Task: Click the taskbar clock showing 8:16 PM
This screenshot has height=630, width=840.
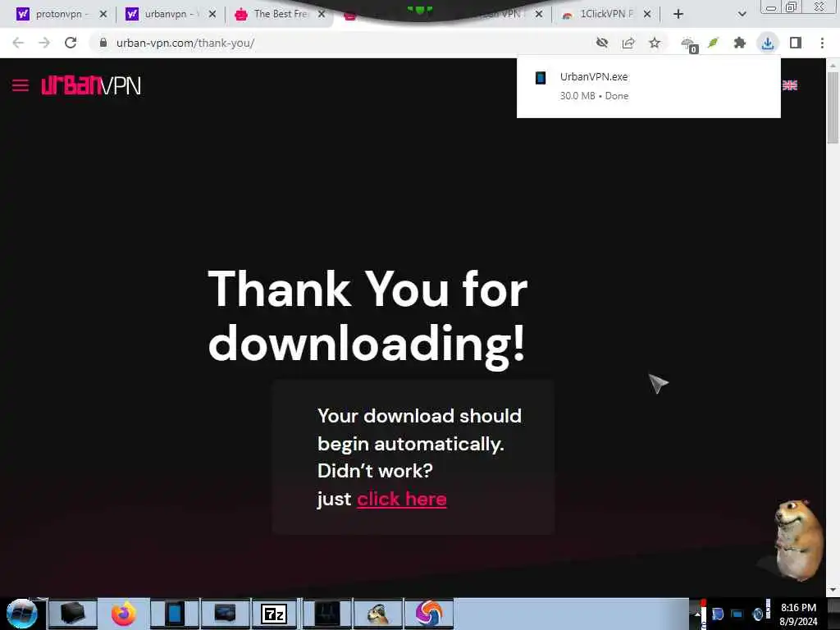Action: pos(798,614)
